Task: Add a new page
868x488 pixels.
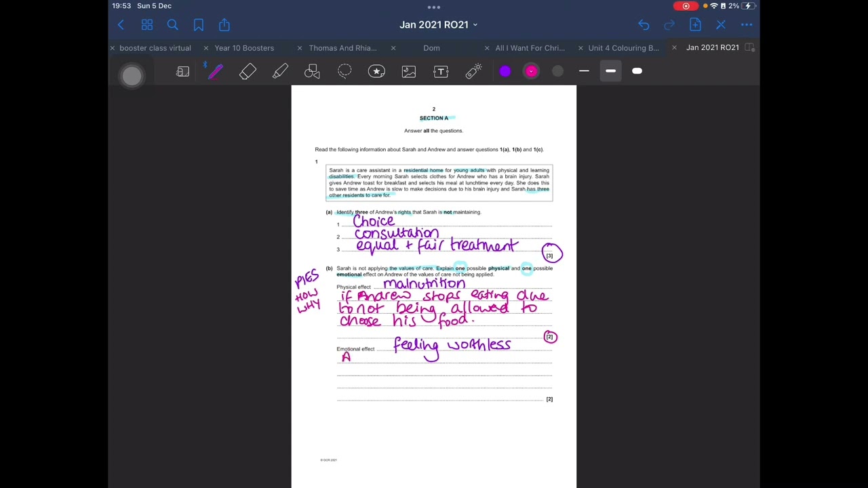Action: [695, 25]
